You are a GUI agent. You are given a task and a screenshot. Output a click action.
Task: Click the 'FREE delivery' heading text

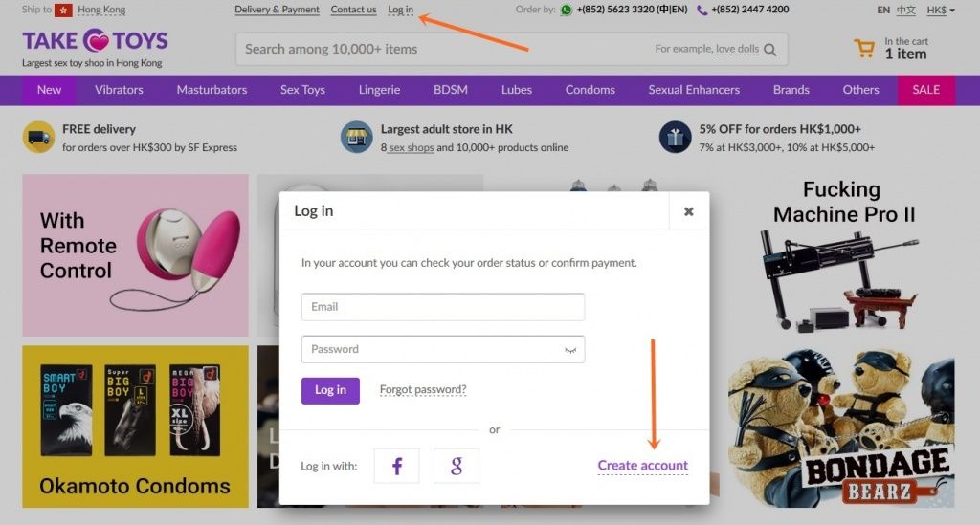click(x=99, y=129)
